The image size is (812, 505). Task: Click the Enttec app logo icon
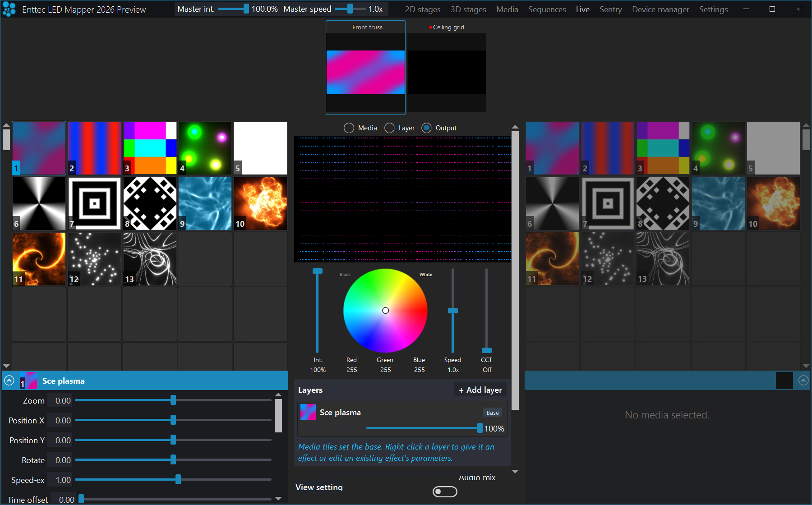tap(9, 9)
